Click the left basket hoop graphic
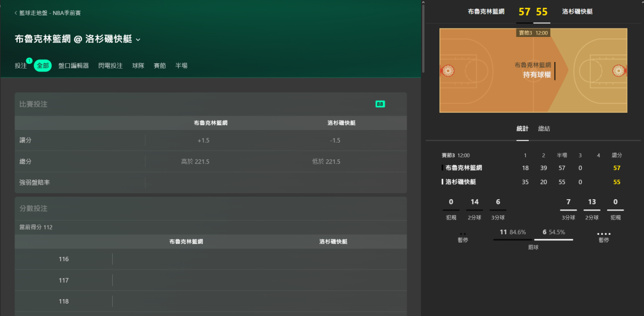 pyautogui.click(x=447, y=71)
